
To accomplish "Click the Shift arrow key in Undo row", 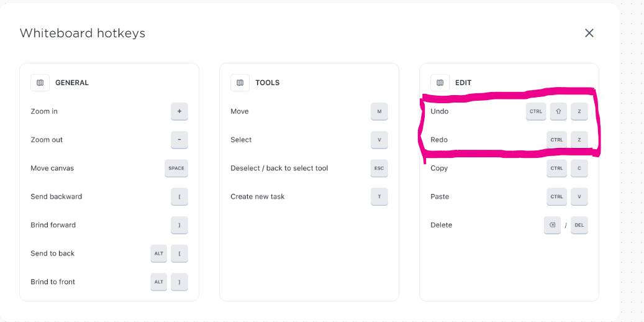I will coord(558,111).
